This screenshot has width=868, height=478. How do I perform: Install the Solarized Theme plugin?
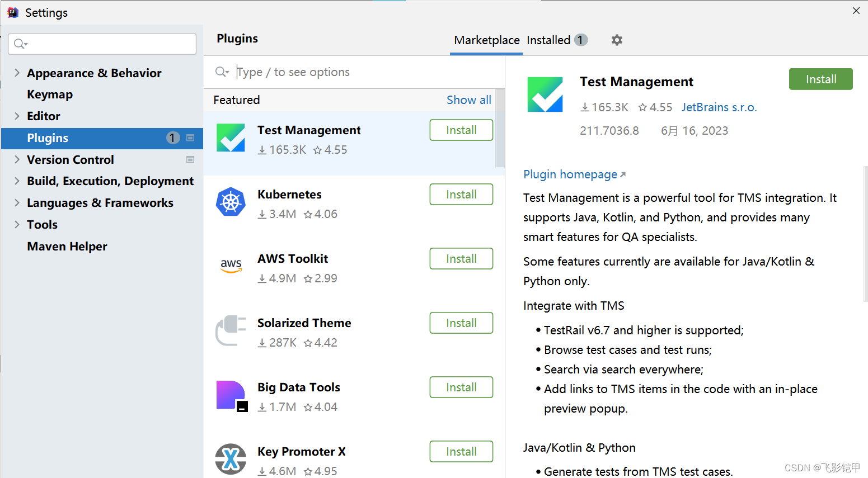tap(461, 323)
